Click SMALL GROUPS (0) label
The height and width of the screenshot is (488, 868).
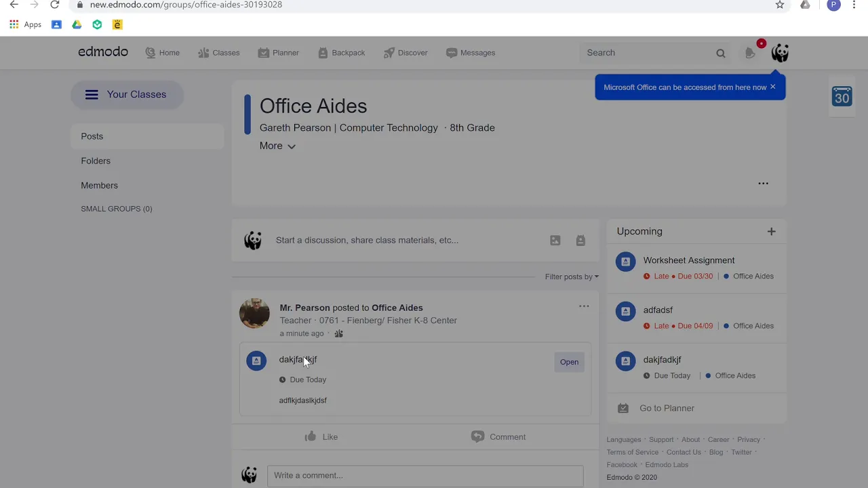tap(117, 209)
